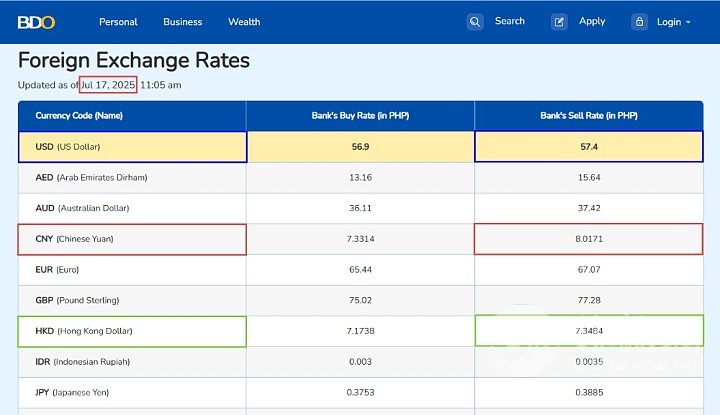Click the search magnifier icon
This screenshot has height=415, width=720.
pyautogui.click(x=475, y=22)
